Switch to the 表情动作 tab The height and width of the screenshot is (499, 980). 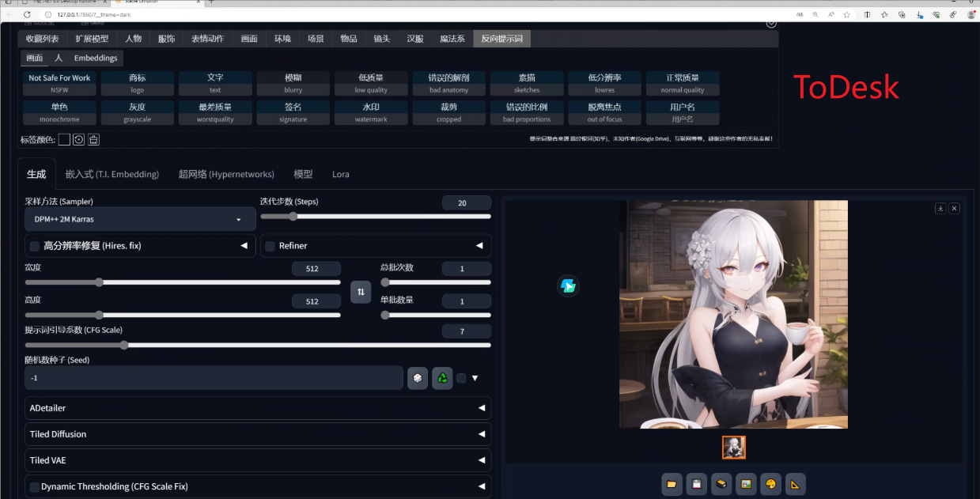[x=207, y=39]
